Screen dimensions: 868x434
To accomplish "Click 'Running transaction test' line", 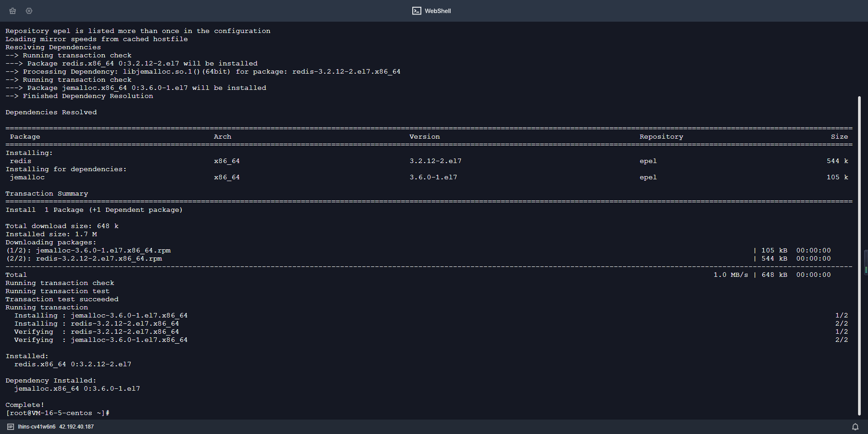I will coord(57,291).
